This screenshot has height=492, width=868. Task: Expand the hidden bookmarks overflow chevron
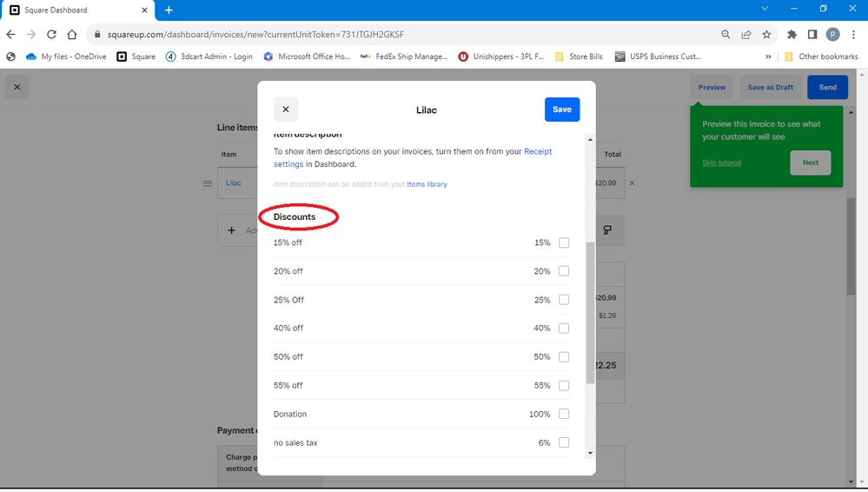(768, 57)
